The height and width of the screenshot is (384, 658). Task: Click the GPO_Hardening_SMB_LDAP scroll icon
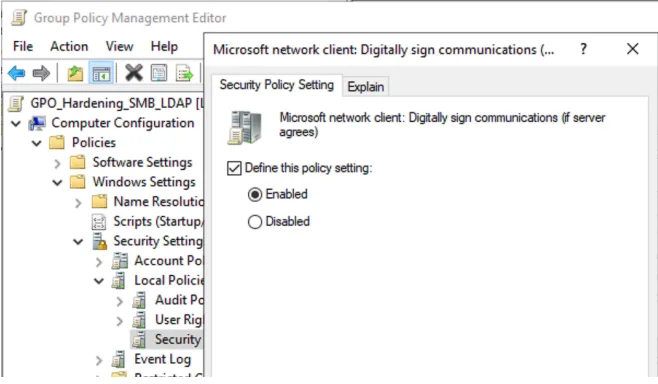[16, 103]
